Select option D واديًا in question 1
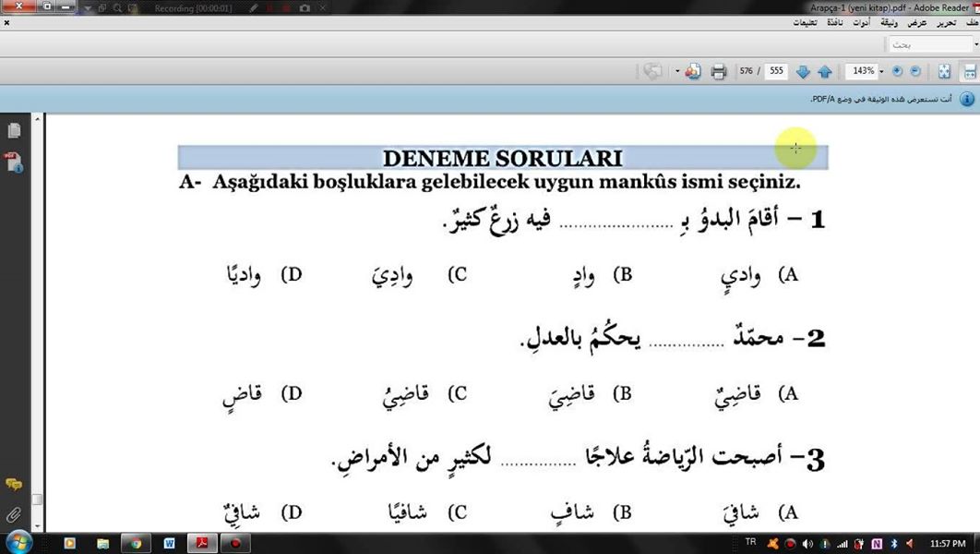980x554 pixels. [x=264, y=274]
